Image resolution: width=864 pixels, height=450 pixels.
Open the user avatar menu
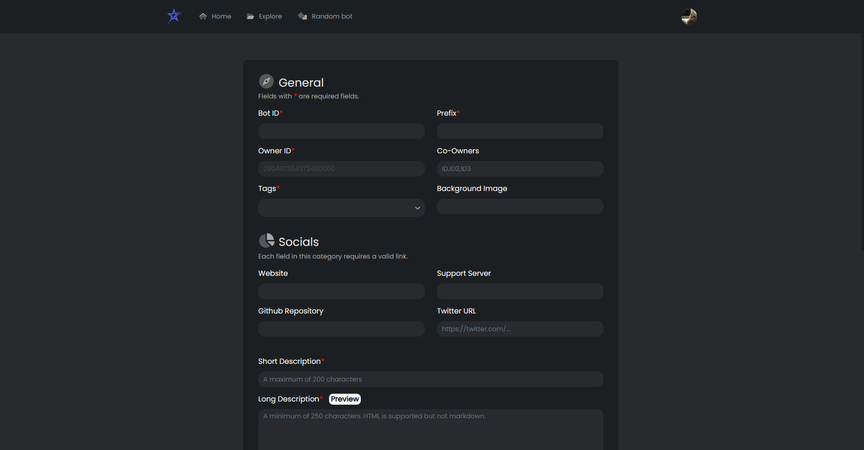(x=689, y=17)
